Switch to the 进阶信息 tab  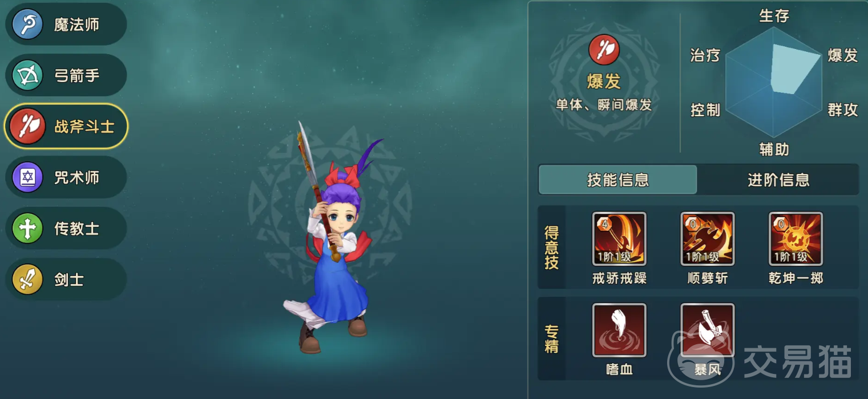coord(778,180)
